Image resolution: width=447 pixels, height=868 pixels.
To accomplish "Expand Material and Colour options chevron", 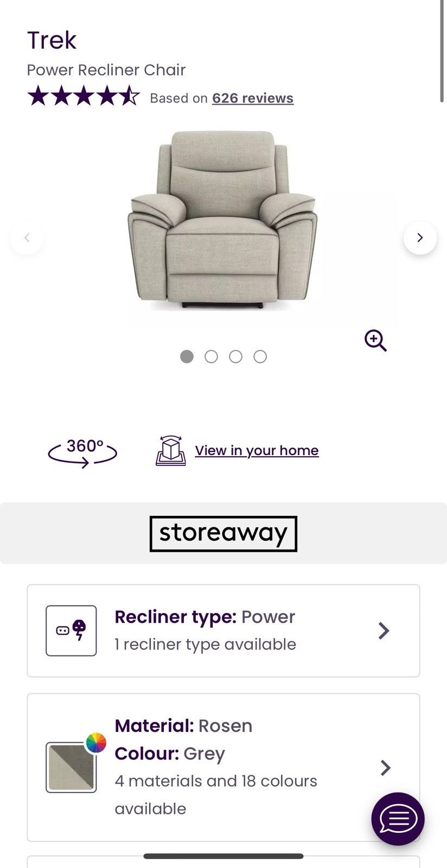I will (x=385, y=768).
